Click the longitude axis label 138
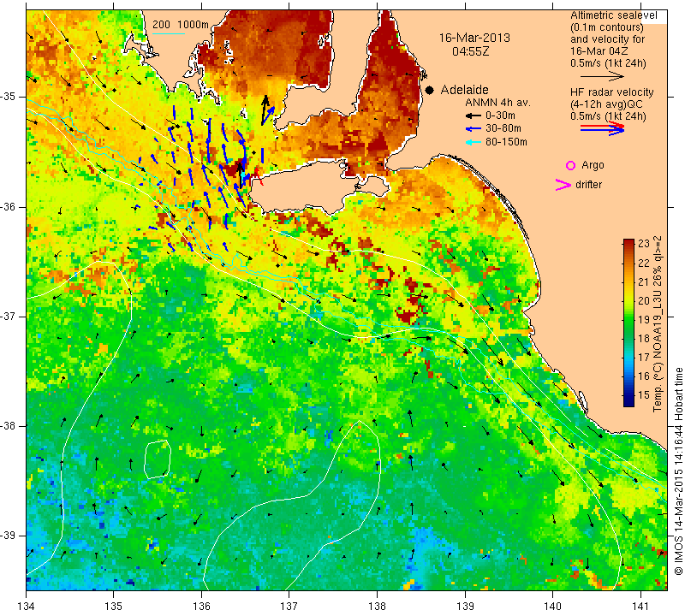685x616 pixels. pos(377,607)
